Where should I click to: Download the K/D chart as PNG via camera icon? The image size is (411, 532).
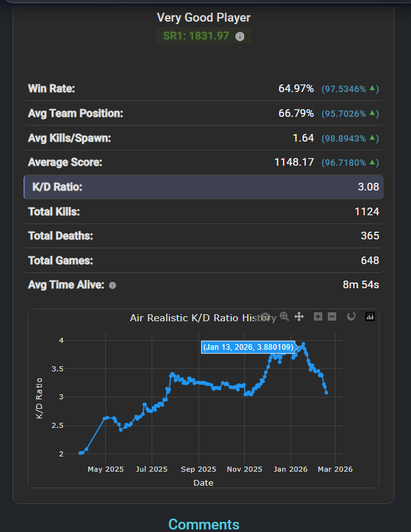[x=266, y=316]
